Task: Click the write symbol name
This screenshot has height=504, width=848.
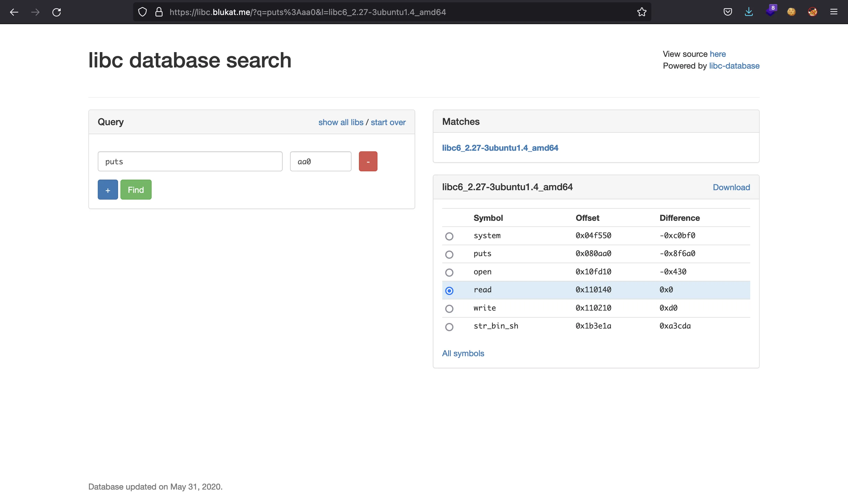Action: coord(485,308)
